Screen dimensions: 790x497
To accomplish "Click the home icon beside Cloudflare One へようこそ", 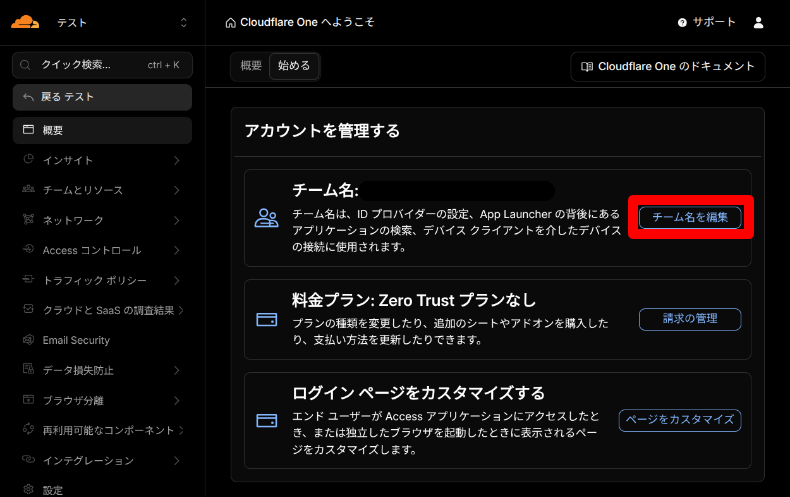I will point(230,23).
